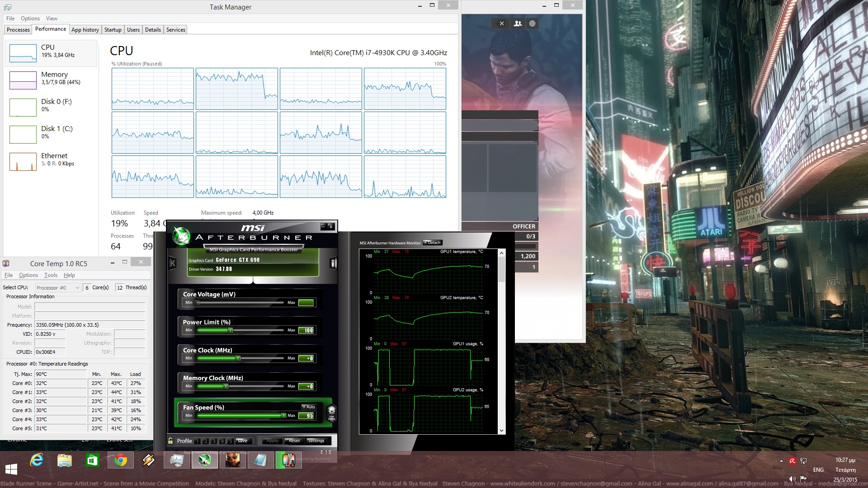Open Google Chrome from the taskbar
Image resolution: width=868 pixels, height=488 pixels.
120,460
